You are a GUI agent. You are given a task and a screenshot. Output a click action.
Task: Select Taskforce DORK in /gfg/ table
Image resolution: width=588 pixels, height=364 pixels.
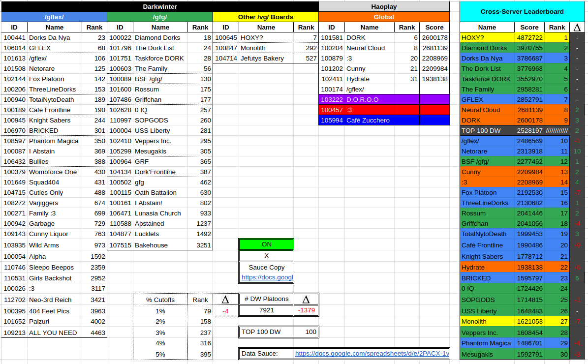click(x=160, y=59)
